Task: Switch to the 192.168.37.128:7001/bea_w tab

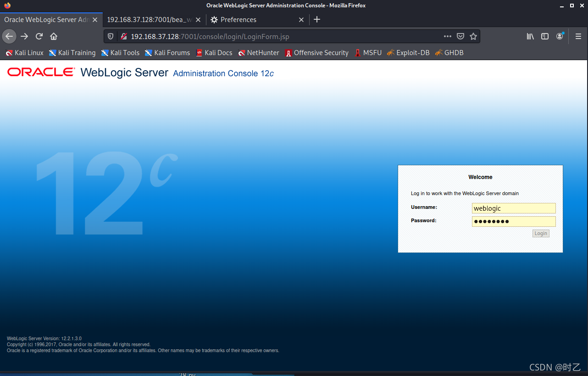Action: [155, 20]
